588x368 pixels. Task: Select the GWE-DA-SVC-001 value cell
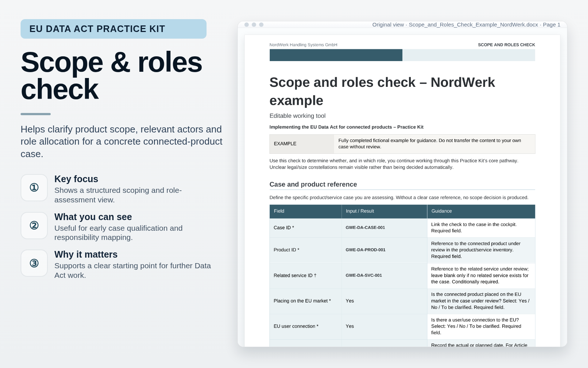(384, 276)
